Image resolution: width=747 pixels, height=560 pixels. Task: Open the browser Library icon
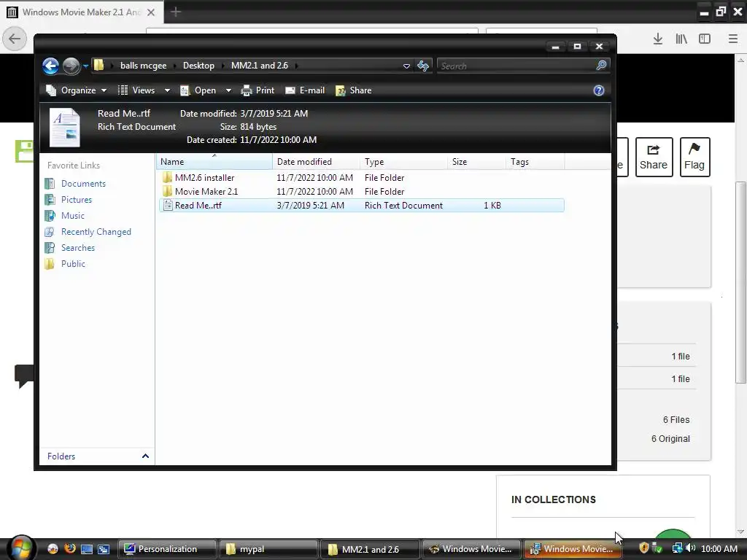coord(681,39)
